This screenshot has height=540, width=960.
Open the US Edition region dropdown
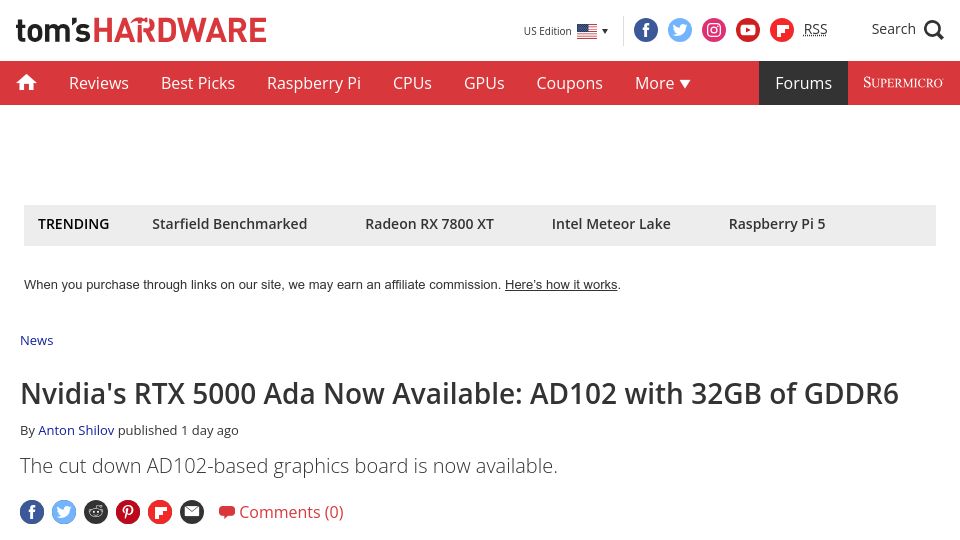[566, 31]
